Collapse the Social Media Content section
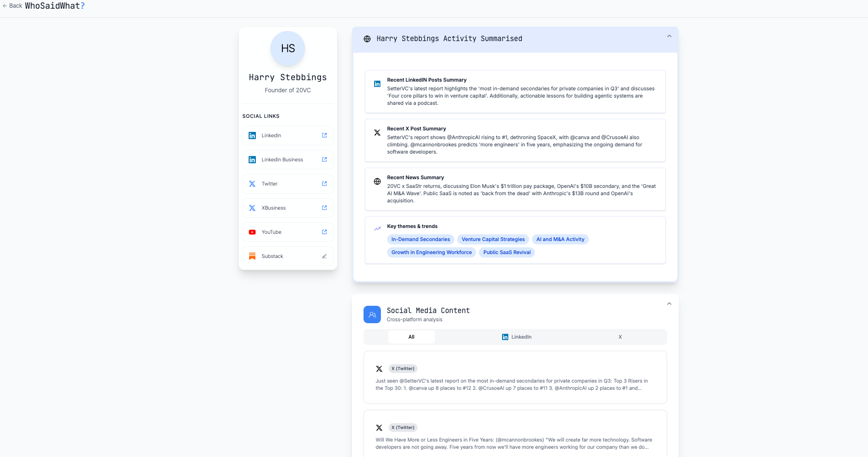 point(669,304)
